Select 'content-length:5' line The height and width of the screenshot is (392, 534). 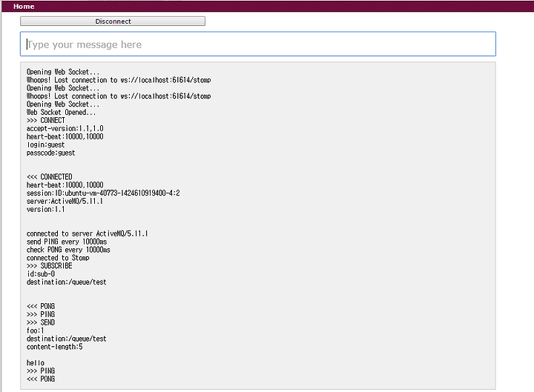tap(54, 347)
